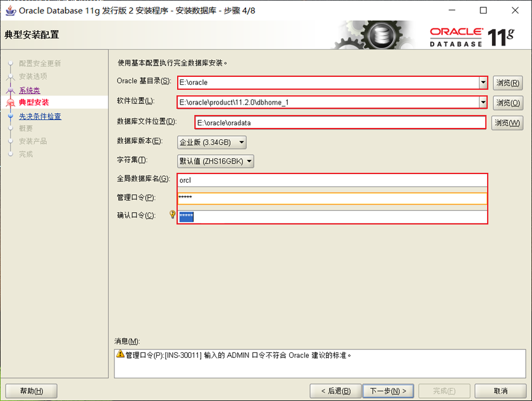Click the 下一步(N) button
The image size is (532, 401).
click(388, 391)
